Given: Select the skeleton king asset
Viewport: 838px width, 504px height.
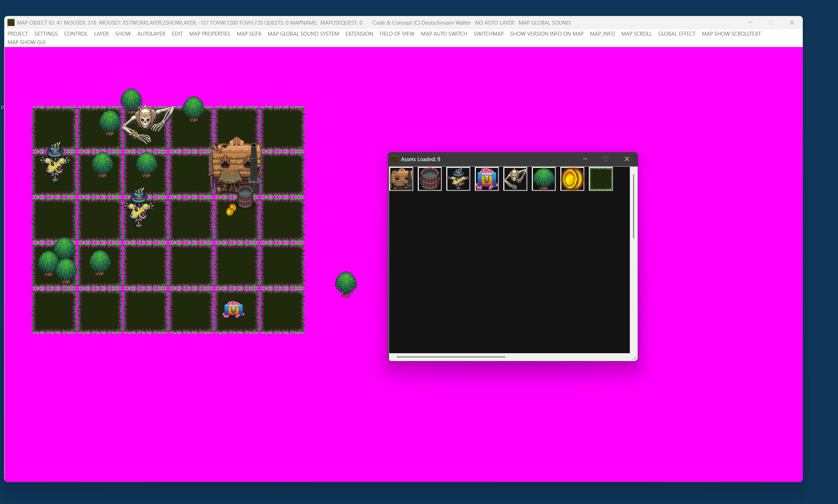Looking at the screenshot, I should coord(515,179).
